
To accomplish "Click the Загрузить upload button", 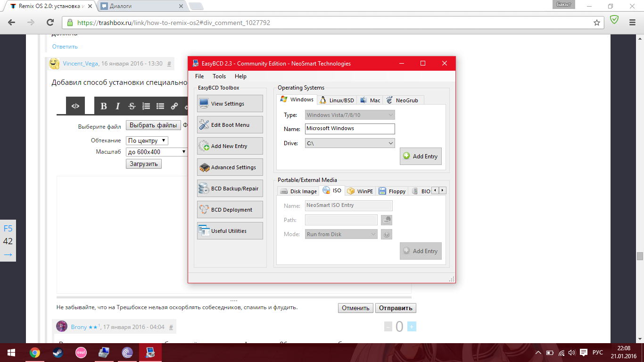I will point(144,164).
